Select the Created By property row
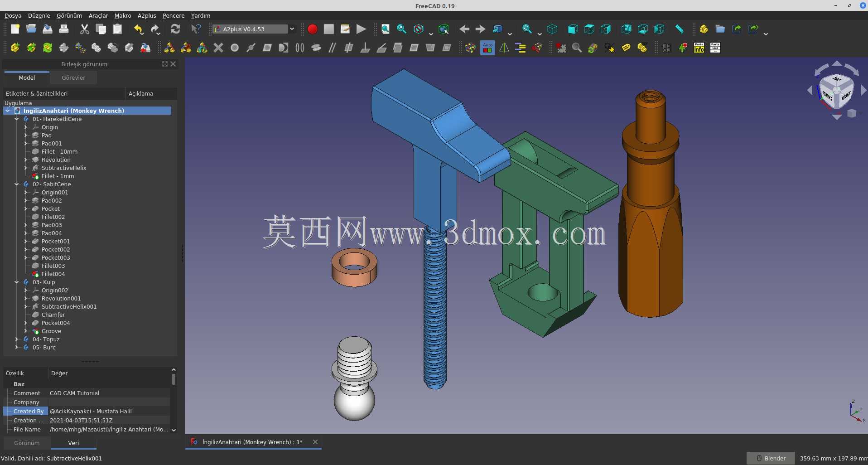Screen dimensions: 868x465 click(x=87, y=411)
